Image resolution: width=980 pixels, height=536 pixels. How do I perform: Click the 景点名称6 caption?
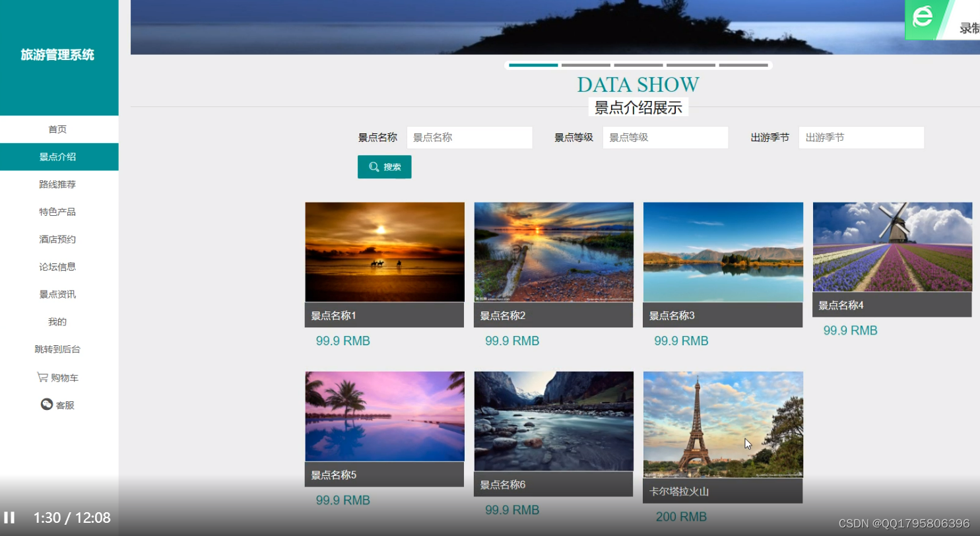(554, 485)
